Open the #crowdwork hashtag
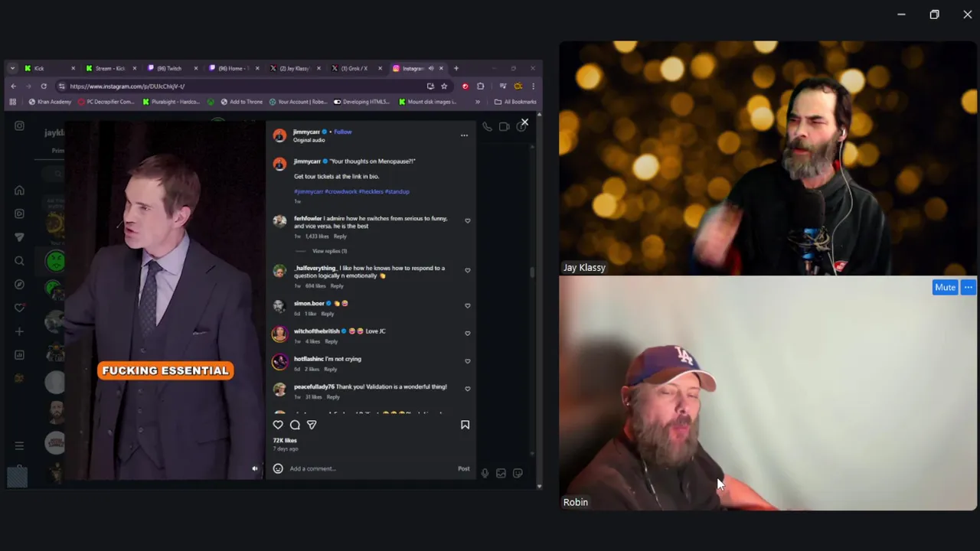980x551 pixels. (x=341, y=191)
